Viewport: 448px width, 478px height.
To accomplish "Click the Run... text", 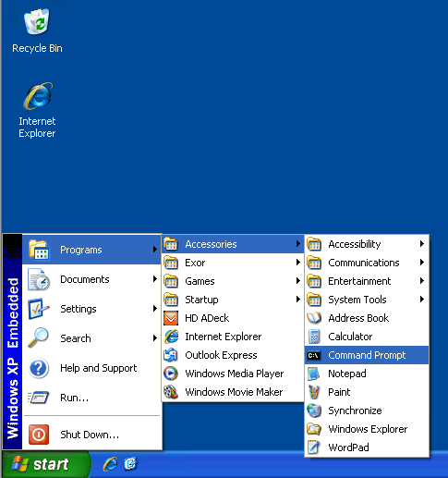I will coord(74,398).
